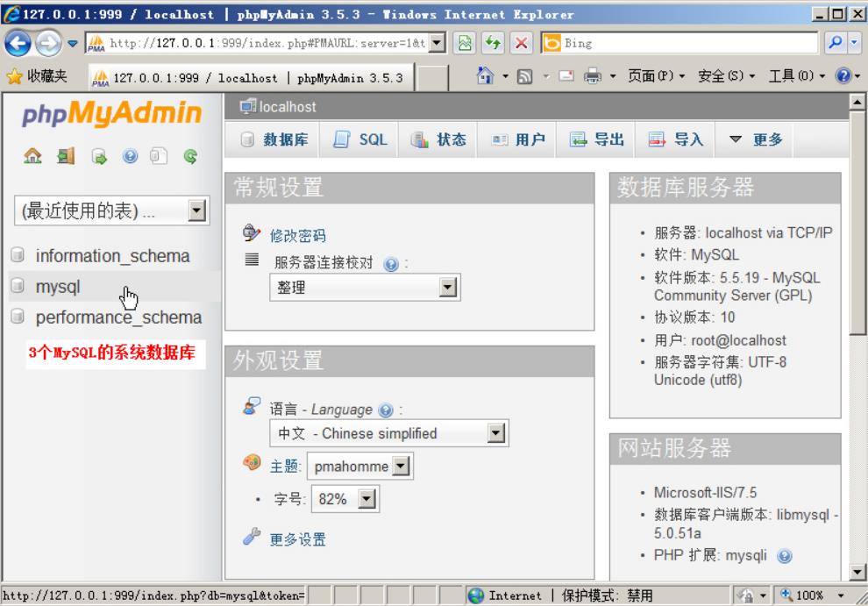Image resolution: width=868 pixels, height=606 pixels.
Task: Open the 数据库 tab
Action: coord(275,139)
